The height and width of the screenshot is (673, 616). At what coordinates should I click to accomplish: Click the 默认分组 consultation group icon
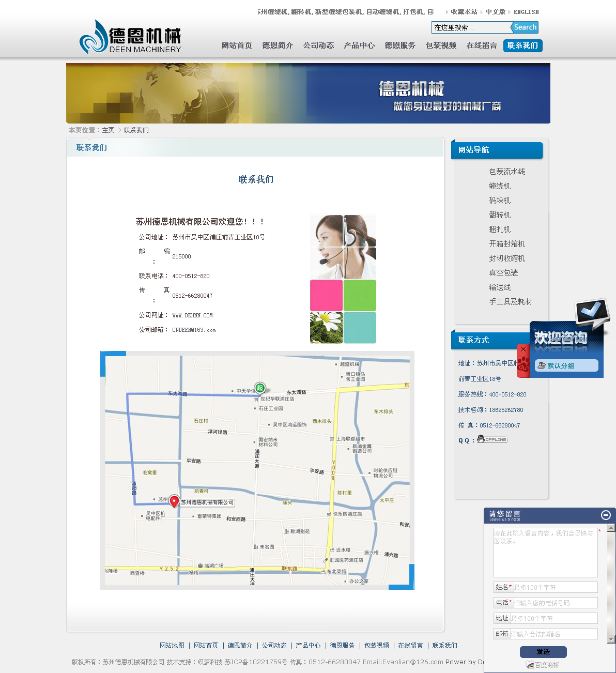542,365
